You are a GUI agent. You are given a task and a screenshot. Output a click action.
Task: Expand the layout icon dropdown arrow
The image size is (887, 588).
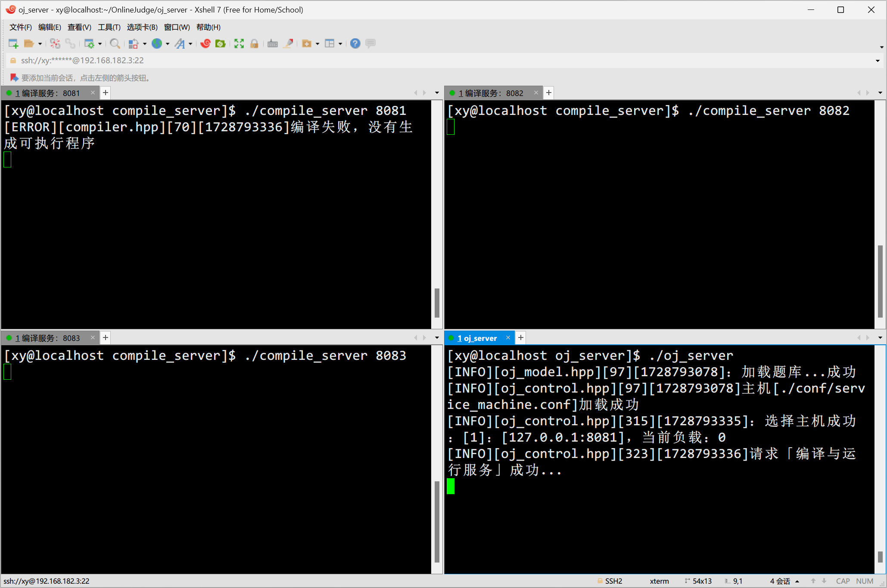pos(340,44)
